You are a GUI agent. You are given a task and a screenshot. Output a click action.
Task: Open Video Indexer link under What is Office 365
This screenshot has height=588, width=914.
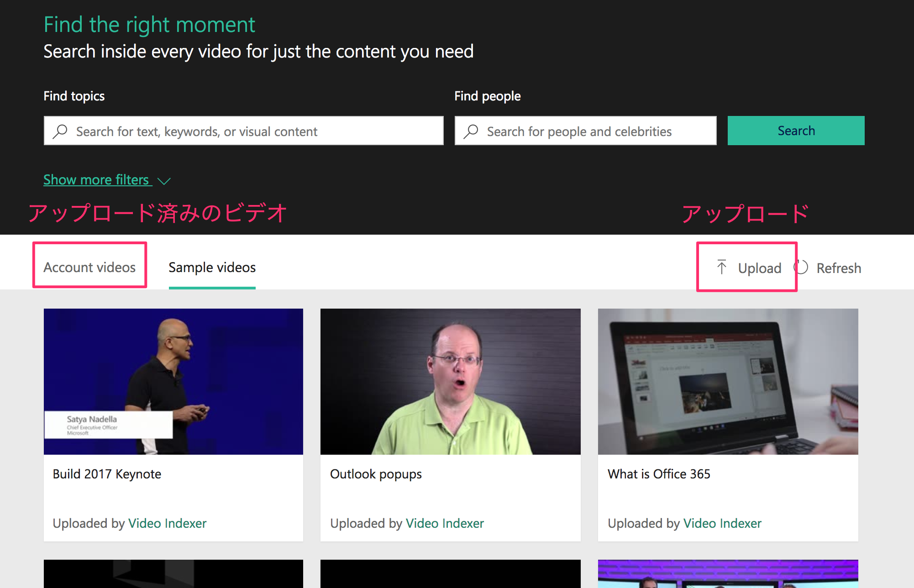click(x=723, y=523)
